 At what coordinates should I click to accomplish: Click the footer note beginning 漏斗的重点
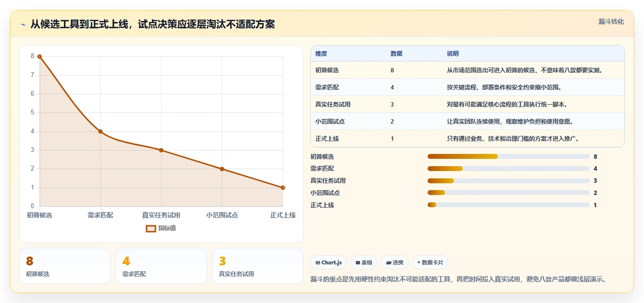[x=458, y=280]
